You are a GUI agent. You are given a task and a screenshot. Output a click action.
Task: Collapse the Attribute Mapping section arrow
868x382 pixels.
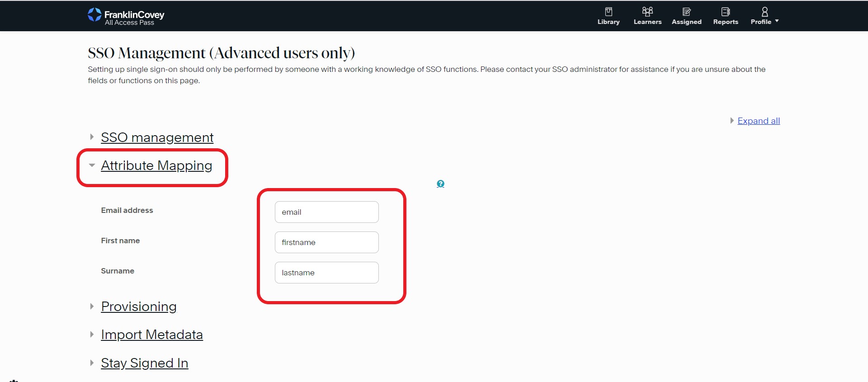coord(92,165)
